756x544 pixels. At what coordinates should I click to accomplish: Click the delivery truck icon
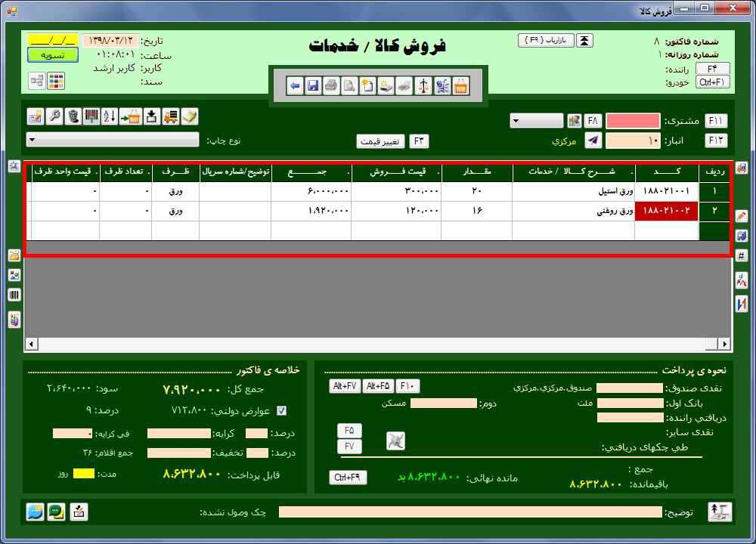click(x=170, y=118)
